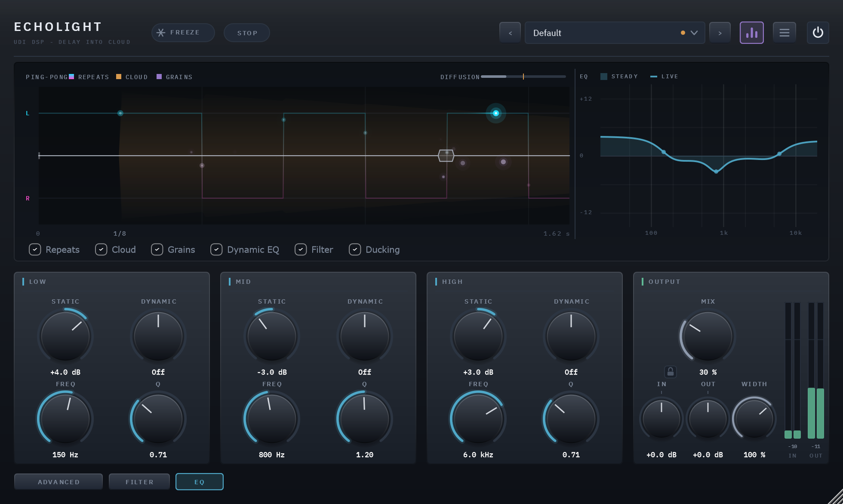
Task: Click the Stop button
Action: (247, 33)
